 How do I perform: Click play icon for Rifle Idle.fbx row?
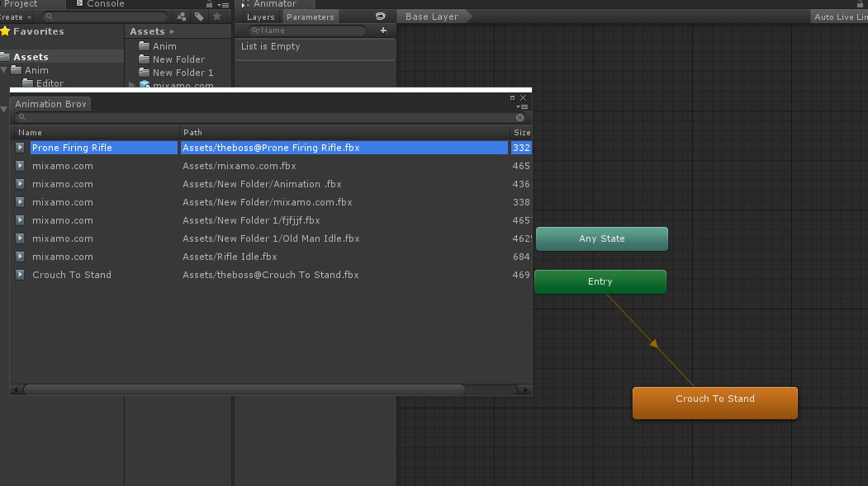click(20, 257)
